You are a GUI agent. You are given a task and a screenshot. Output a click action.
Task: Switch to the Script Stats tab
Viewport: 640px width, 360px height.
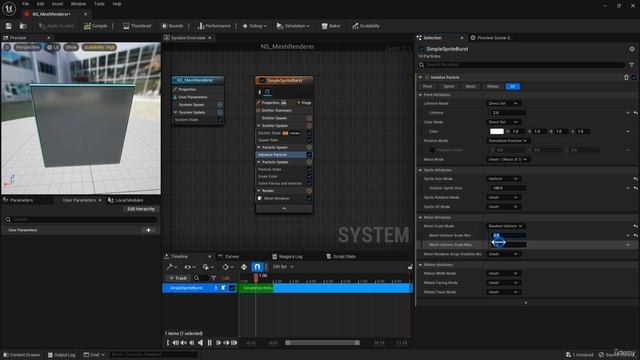point(341,256)
